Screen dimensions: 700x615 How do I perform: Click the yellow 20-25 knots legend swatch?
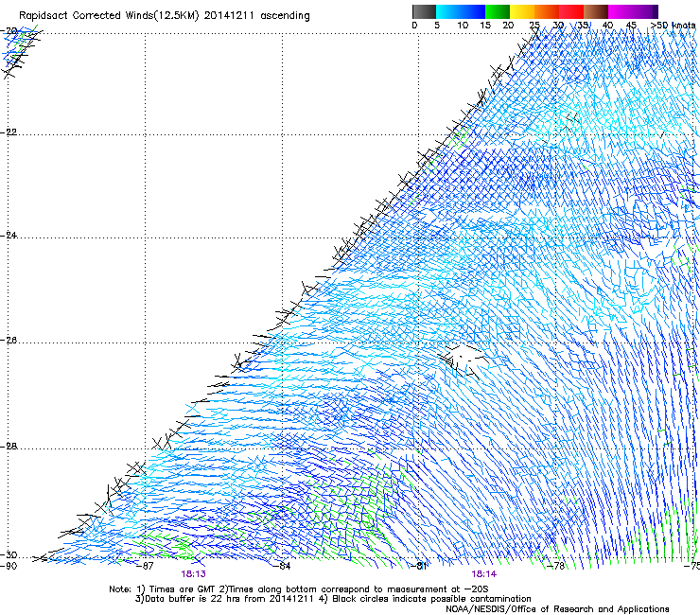[522, 11]
